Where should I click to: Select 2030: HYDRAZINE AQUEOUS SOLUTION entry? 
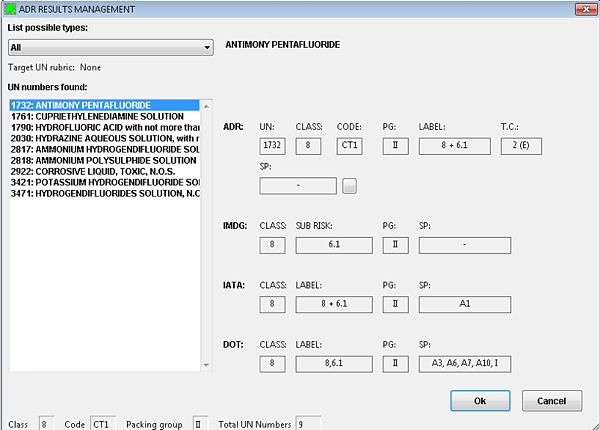coord(104,138)
